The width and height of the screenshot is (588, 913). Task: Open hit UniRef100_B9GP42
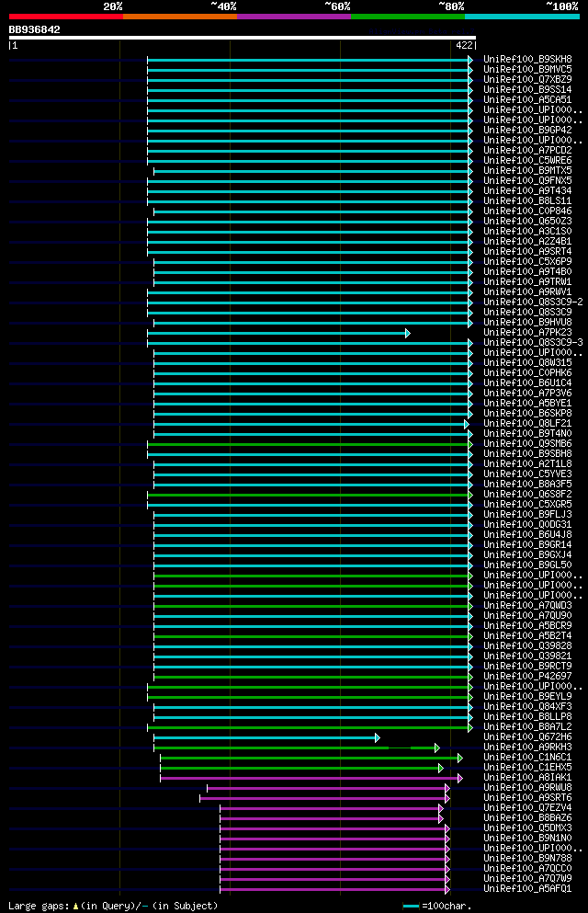tap(527, 130)
